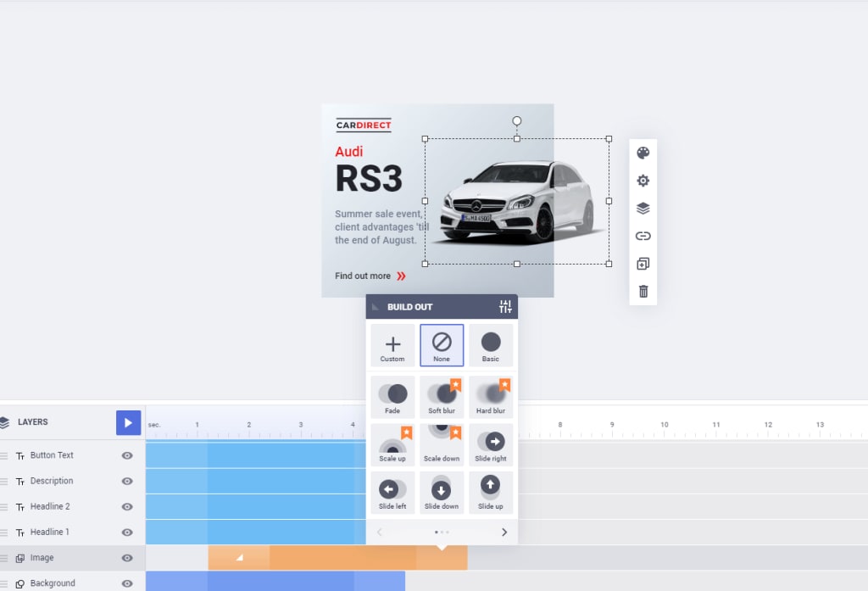Click the Find out more button text in banner
This screenshot has height=591, width=868.
click(x=363, y=276)
